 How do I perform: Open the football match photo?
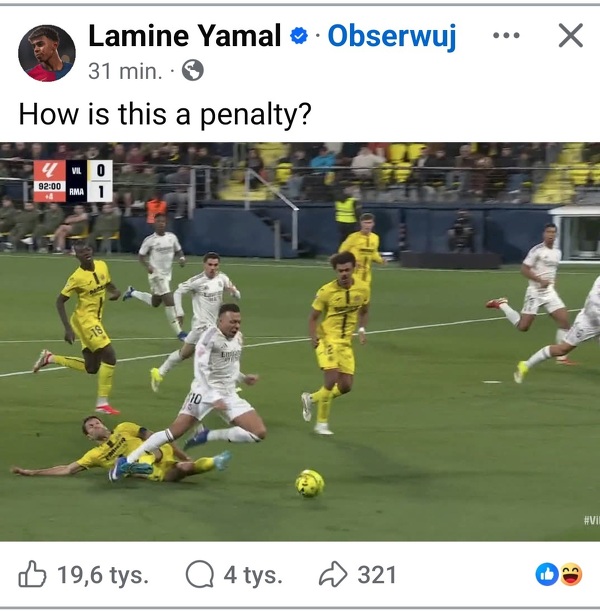tap(300, 342)
